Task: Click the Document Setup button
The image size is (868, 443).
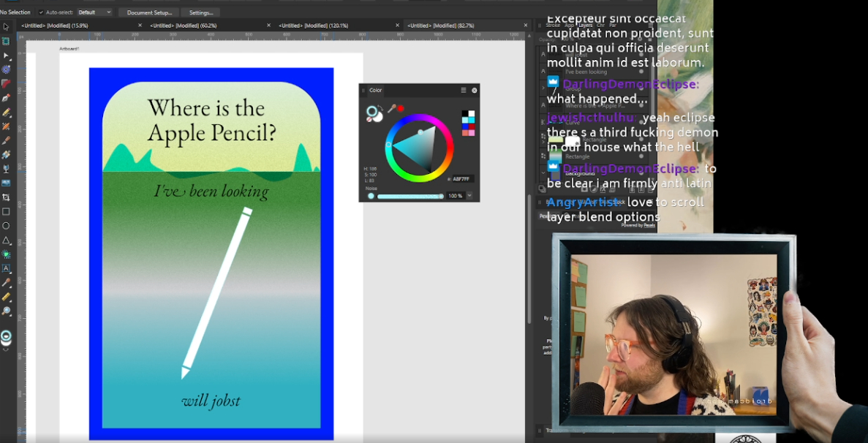Action: (149, 12)
